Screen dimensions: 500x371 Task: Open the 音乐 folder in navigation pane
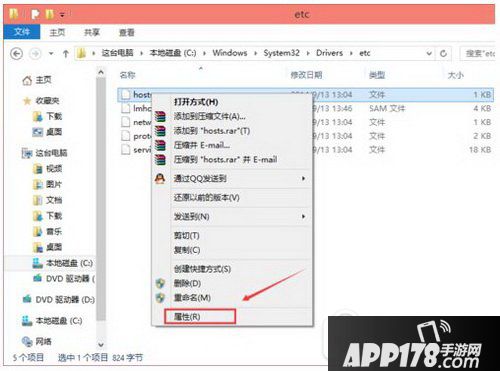54,231
